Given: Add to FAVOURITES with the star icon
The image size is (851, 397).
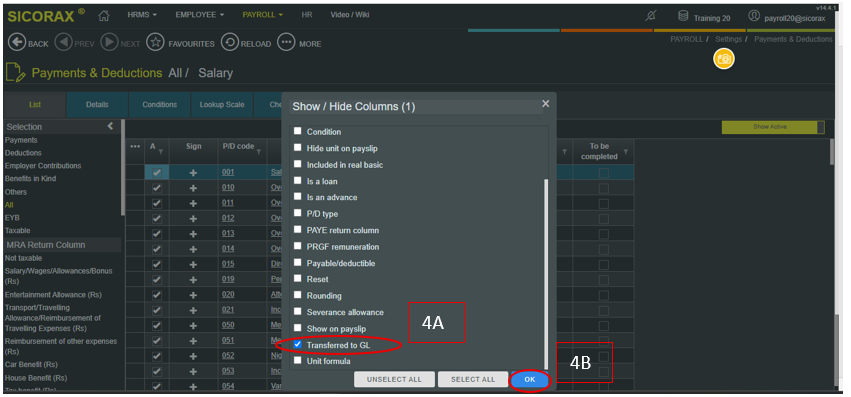Looking at the screenshot, I should (155, 42).
